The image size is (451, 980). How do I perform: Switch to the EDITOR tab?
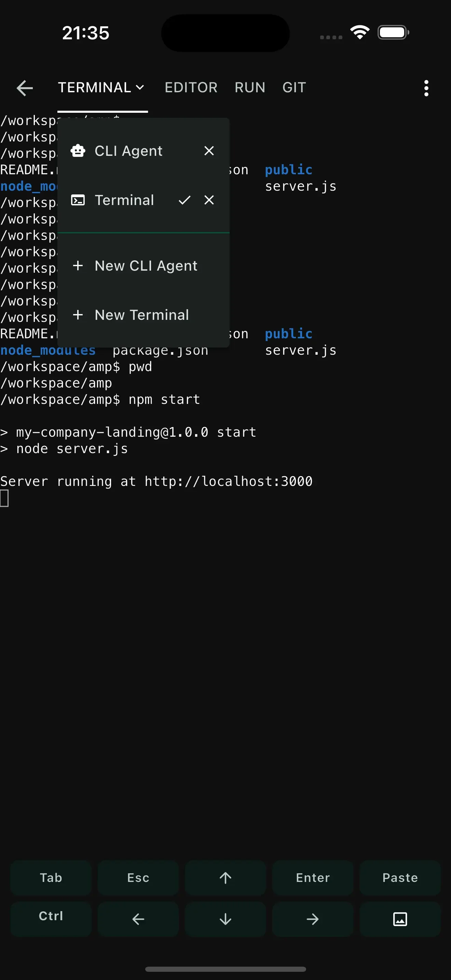point(191,88)
